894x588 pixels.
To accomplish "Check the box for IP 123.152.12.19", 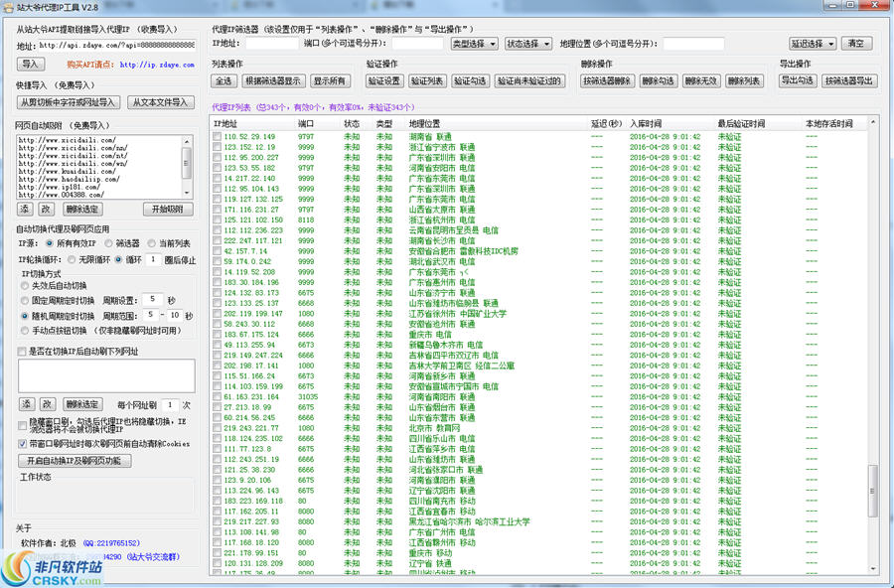I will [217, 147].
